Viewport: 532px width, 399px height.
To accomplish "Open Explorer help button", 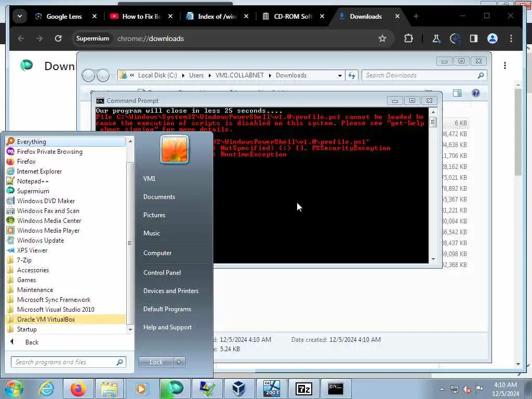I will (x=476, y=93).
